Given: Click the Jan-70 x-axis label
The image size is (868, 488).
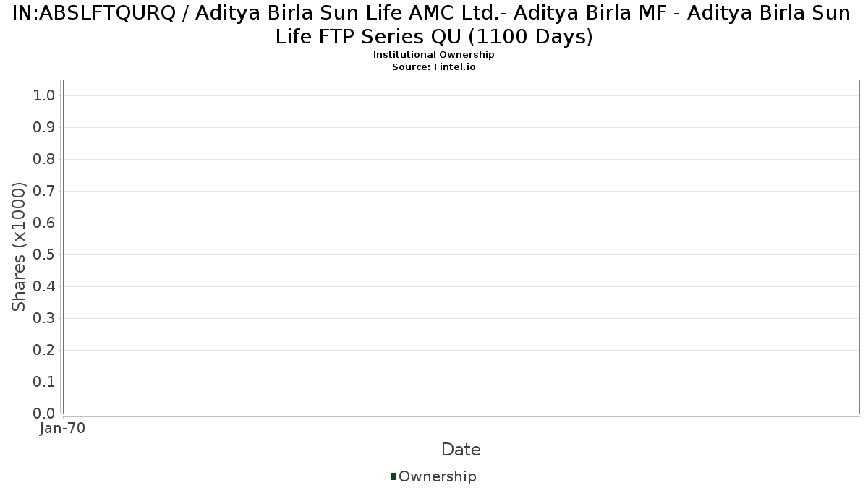Looking at the screenshot, I should 63,429.
